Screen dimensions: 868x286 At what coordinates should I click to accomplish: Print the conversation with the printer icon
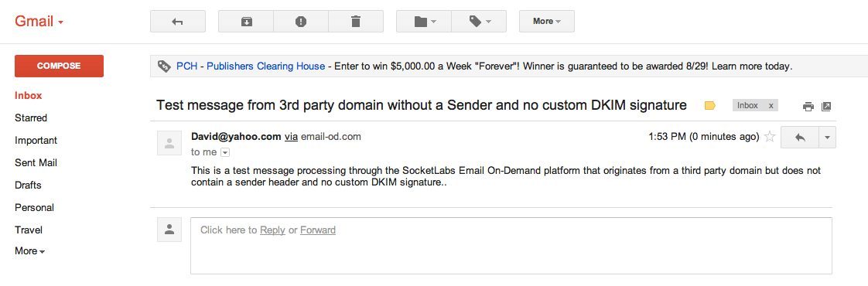(x=808, y=107)
